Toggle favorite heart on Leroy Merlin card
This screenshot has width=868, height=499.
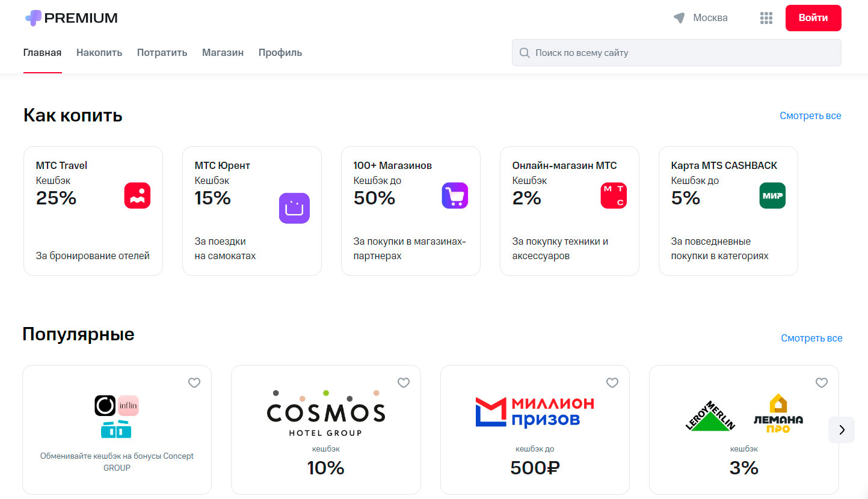(821, 383)
